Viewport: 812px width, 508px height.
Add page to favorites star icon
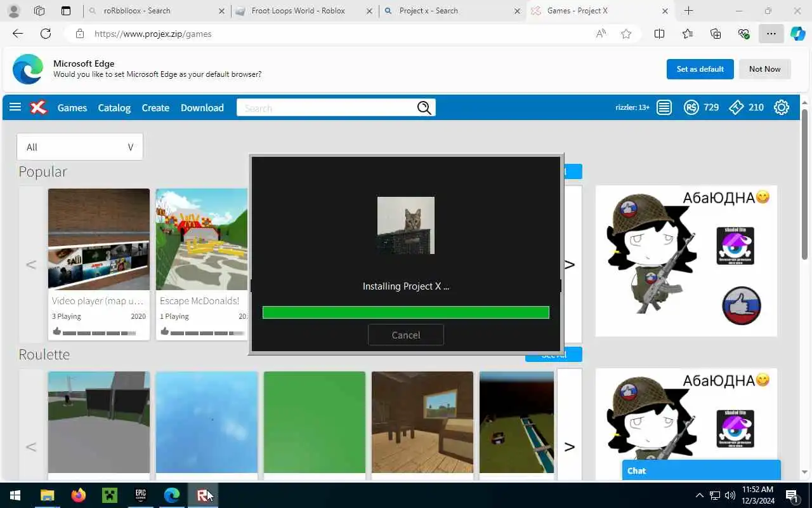coord(626,34)
